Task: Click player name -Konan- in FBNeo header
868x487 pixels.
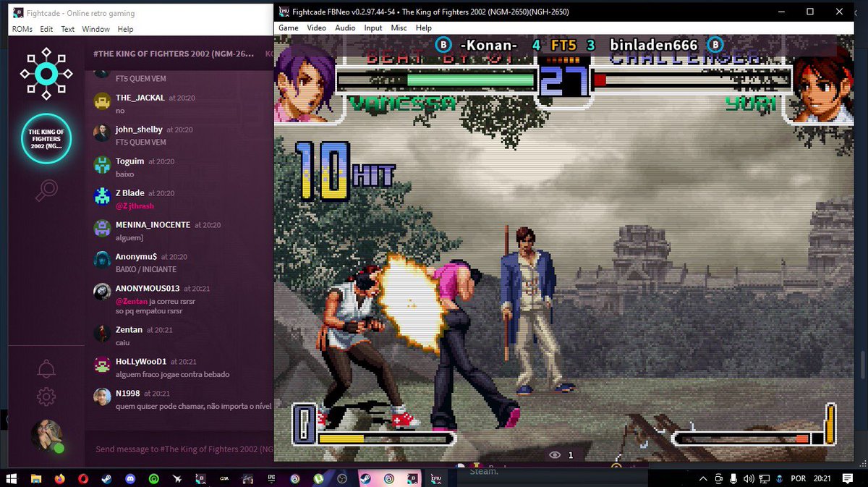Action: [x=489, y=45]
